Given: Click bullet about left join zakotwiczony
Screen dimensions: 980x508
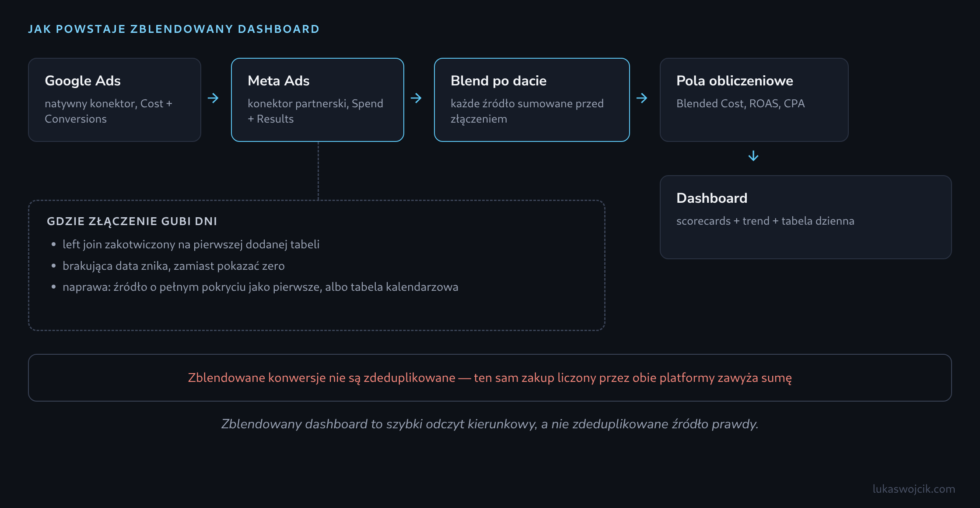Looking at the screenshot, I should click(x=191, y=244).
